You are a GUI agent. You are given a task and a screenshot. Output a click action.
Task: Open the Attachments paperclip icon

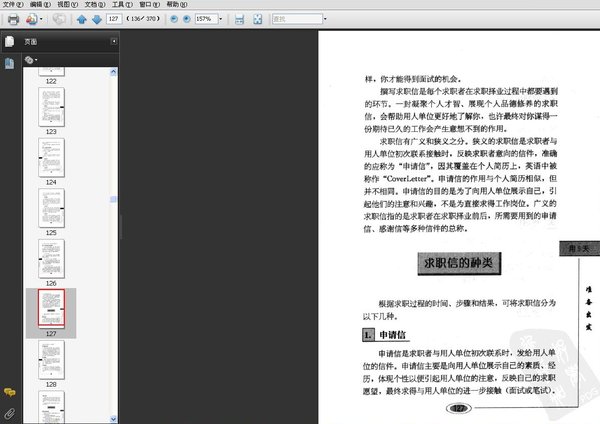[x=10, y=413]
